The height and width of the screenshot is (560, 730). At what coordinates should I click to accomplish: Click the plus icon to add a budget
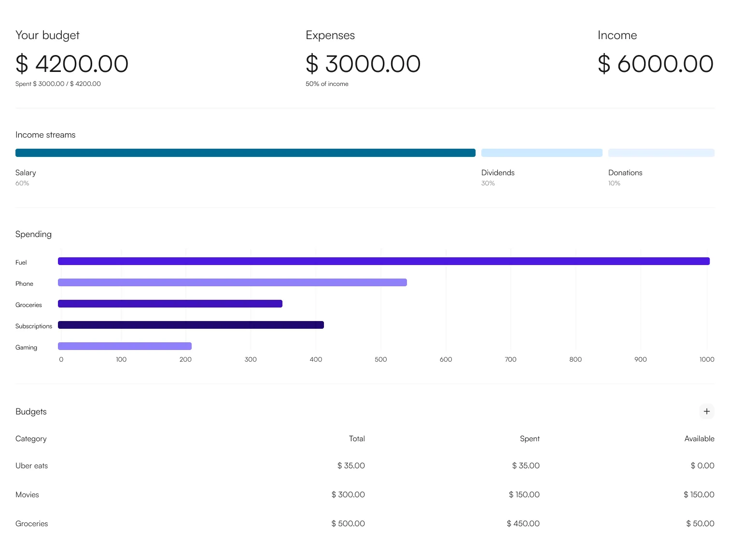[x=706, y=411]
